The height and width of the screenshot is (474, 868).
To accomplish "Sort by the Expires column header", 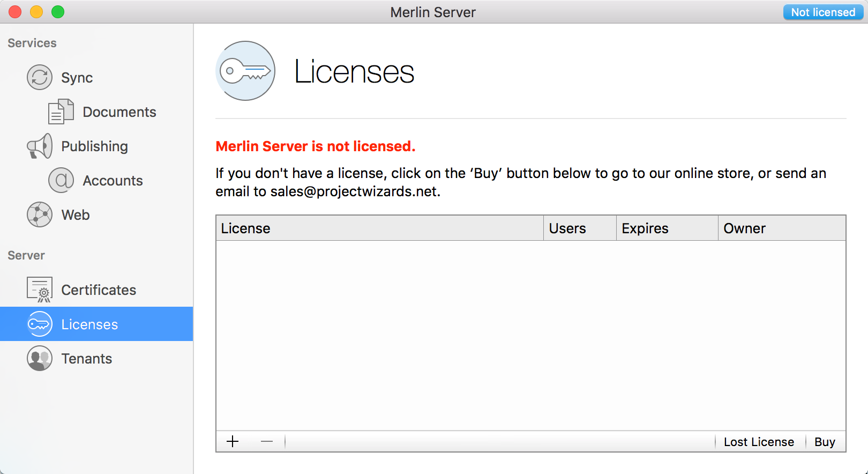I will click(x=667, y=228).
